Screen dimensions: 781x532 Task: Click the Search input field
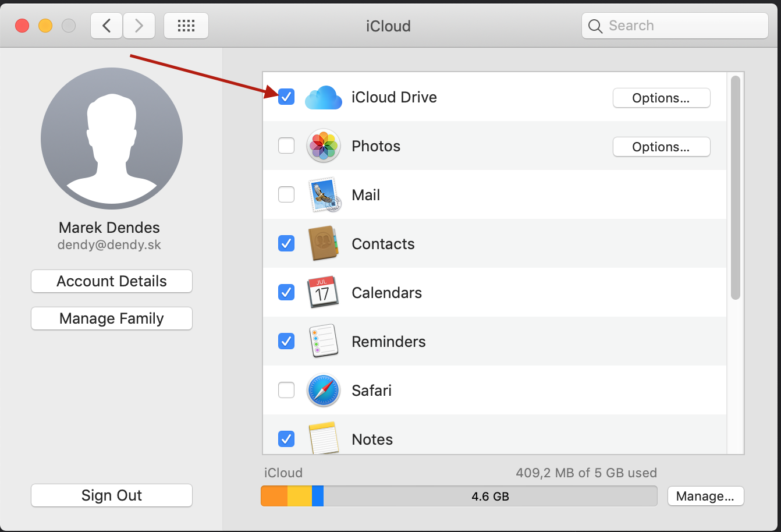(x=675, y=26)
